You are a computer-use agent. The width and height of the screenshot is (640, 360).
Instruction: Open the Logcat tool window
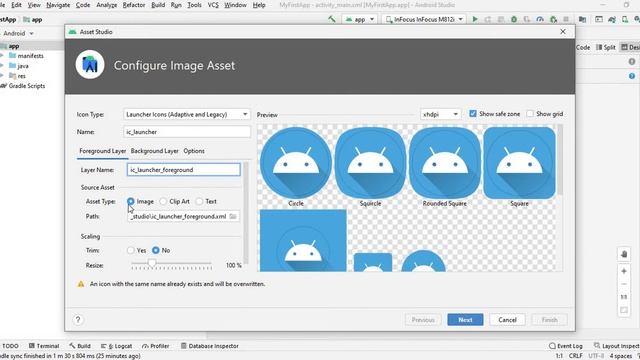116,346
